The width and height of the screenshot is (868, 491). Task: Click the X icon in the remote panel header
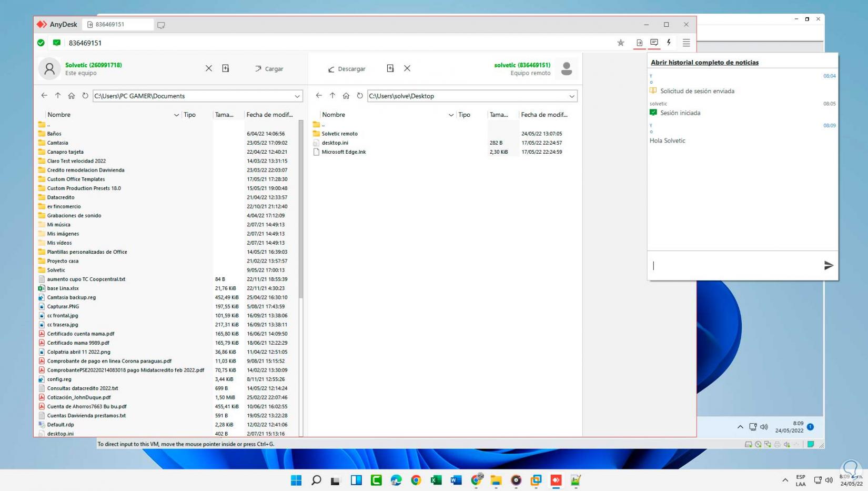(407, 68)
